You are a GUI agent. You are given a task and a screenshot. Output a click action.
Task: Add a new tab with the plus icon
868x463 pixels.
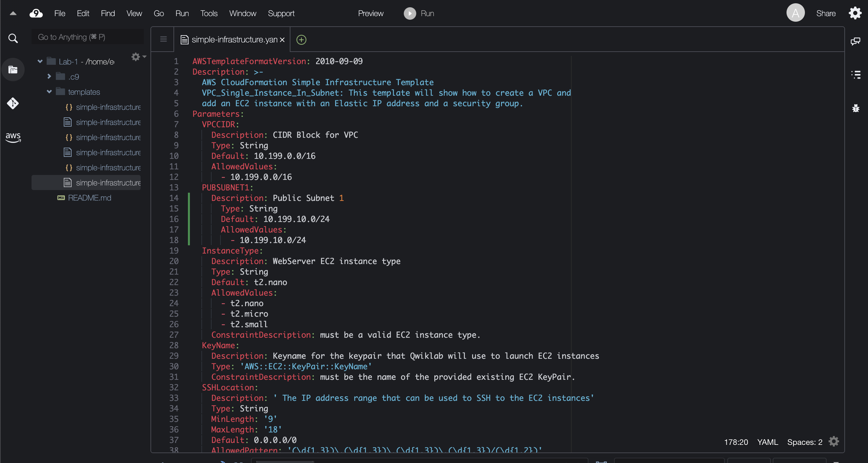(x=301, y=40)
